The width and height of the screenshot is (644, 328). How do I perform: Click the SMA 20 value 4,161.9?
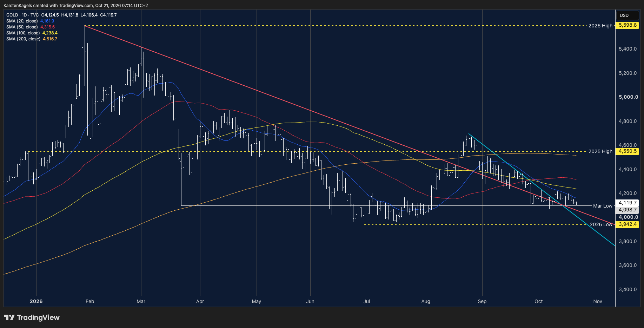47,21
